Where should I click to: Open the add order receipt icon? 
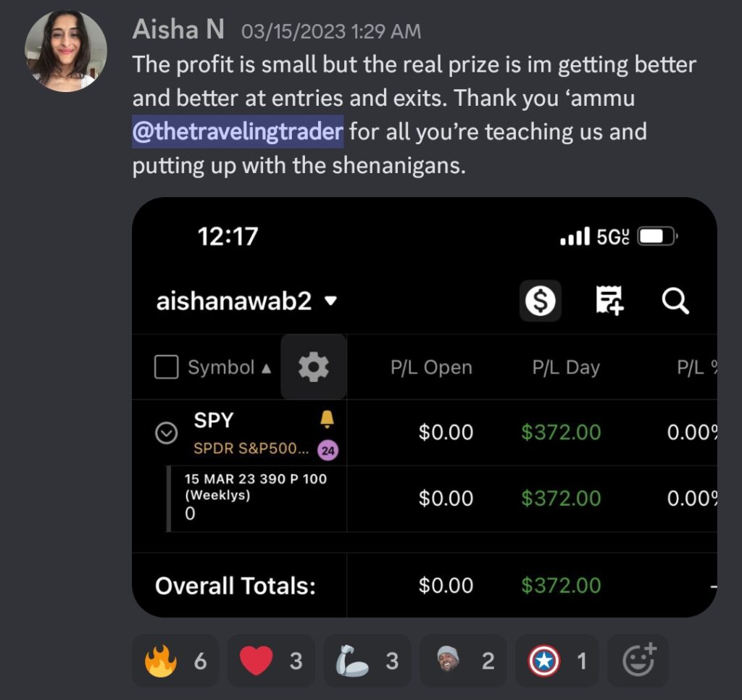tap(609, 301)
